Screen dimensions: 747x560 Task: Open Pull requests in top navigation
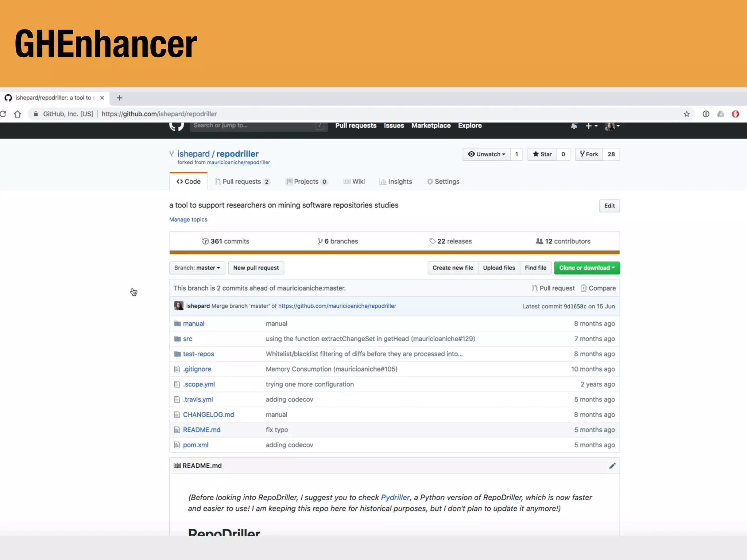[x=356, y=125]
